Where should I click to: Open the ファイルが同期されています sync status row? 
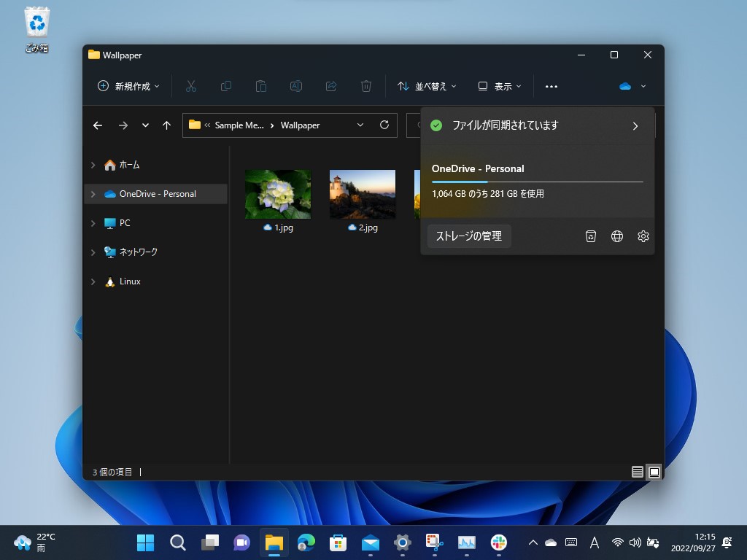(x=537, y=125)
